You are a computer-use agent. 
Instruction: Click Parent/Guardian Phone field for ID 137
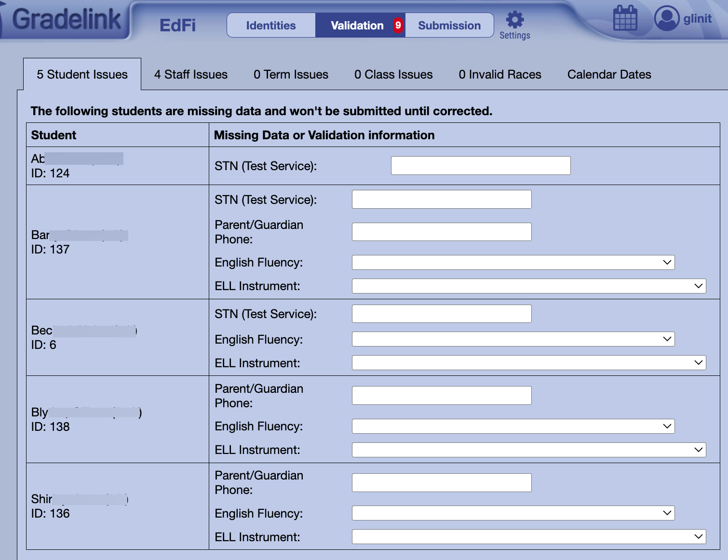point(442,232)
